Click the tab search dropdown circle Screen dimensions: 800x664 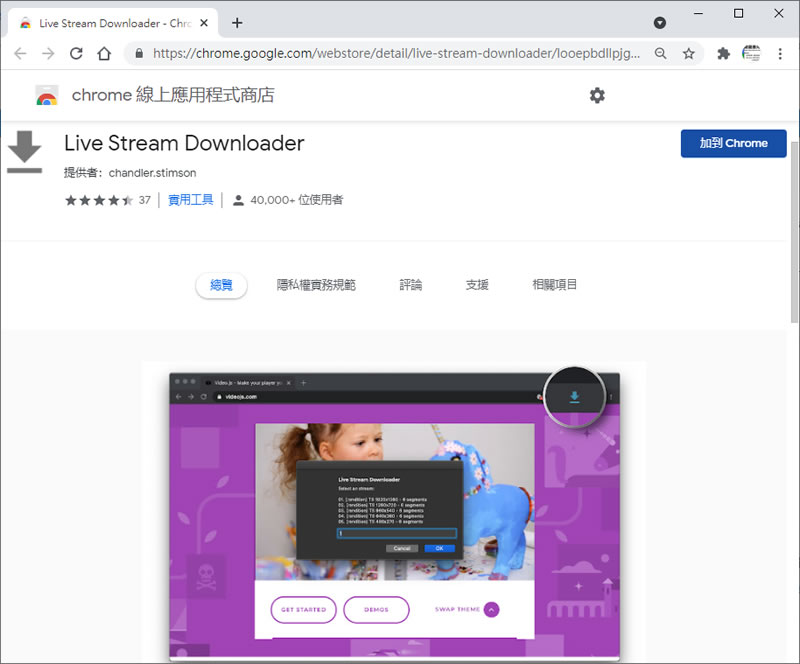pos(660,23)
